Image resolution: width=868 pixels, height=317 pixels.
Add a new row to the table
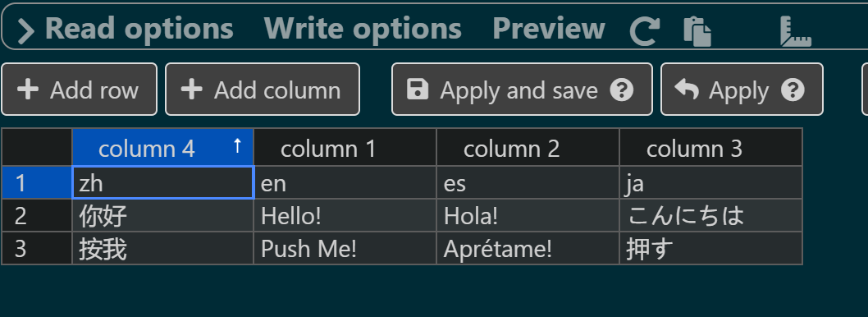point(79,90)
